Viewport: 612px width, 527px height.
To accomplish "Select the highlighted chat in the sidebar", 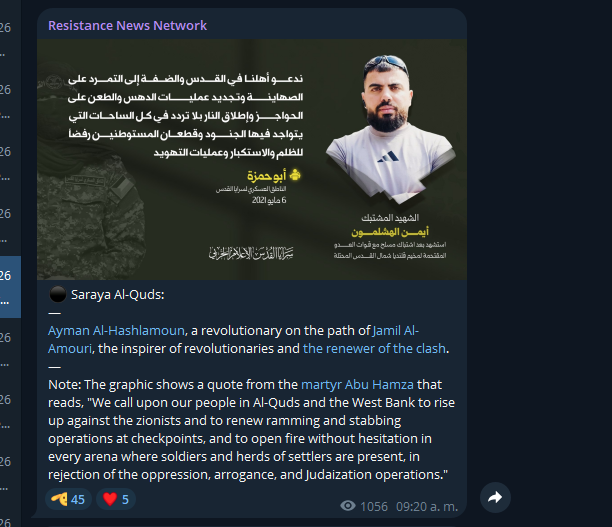I will click(x=11, y=287).
